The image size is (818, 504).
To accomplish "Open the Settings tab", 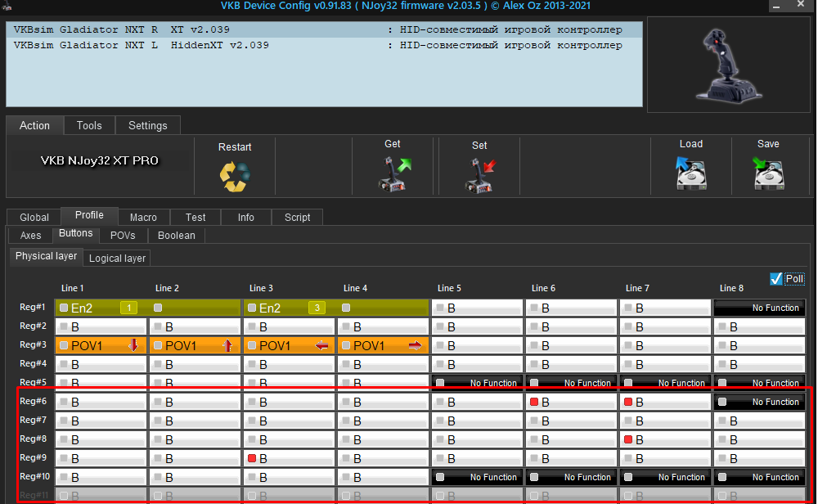I will point(147,126).
